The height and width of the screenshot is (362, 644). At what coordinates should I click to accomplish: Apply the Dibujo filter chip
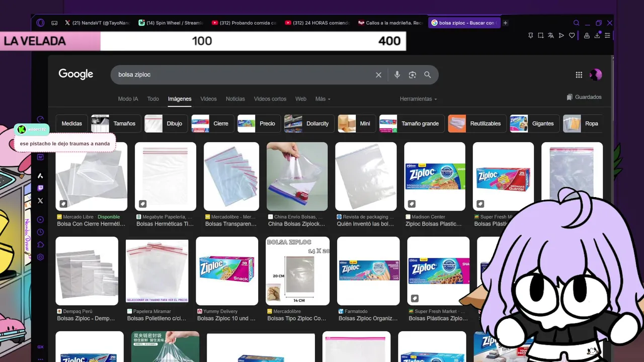tap(167, 124)
